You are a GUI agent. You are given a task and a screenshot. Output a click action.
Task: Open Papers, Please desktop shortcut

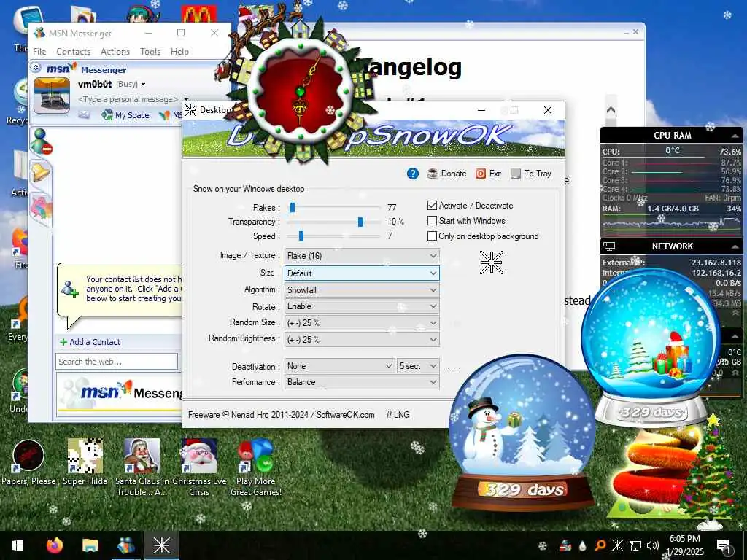(x=28, y=462)
